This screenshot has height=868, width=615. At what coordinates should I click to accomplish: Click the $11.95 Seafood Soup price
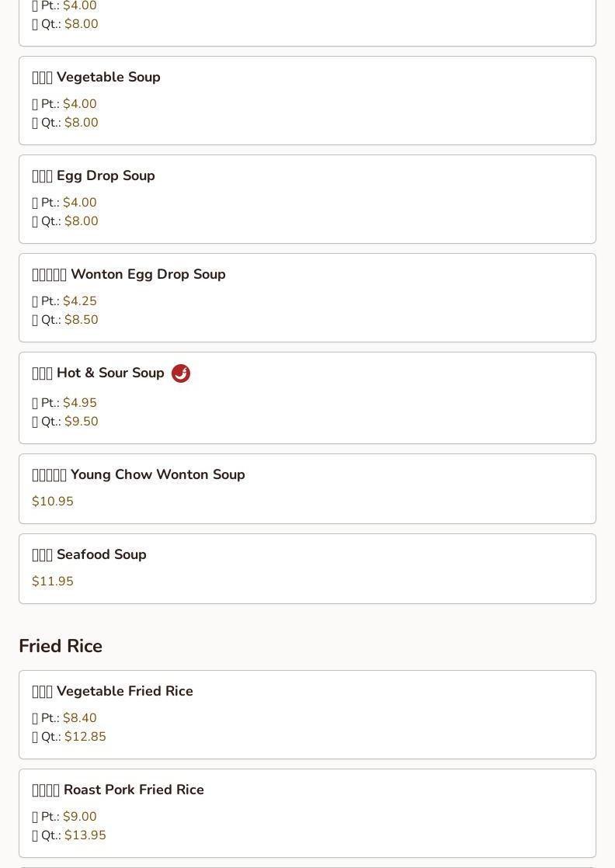click(x=53, y=582)
